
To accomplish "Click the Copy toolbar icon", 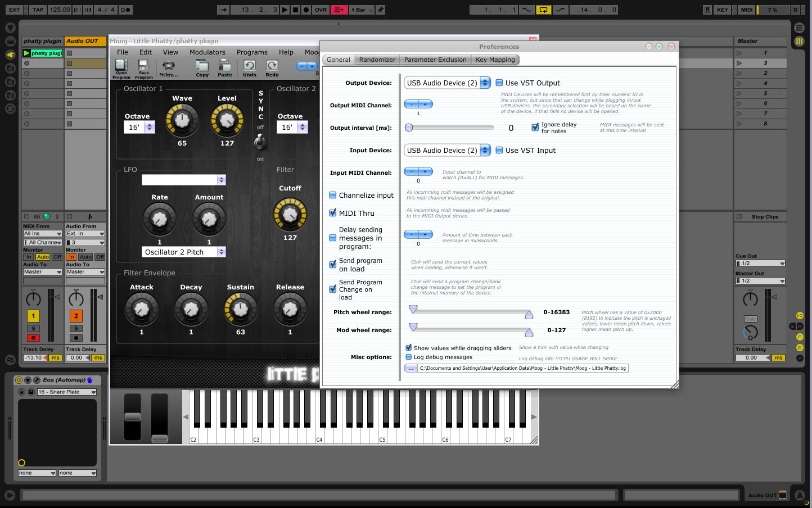I will point(202,66).
